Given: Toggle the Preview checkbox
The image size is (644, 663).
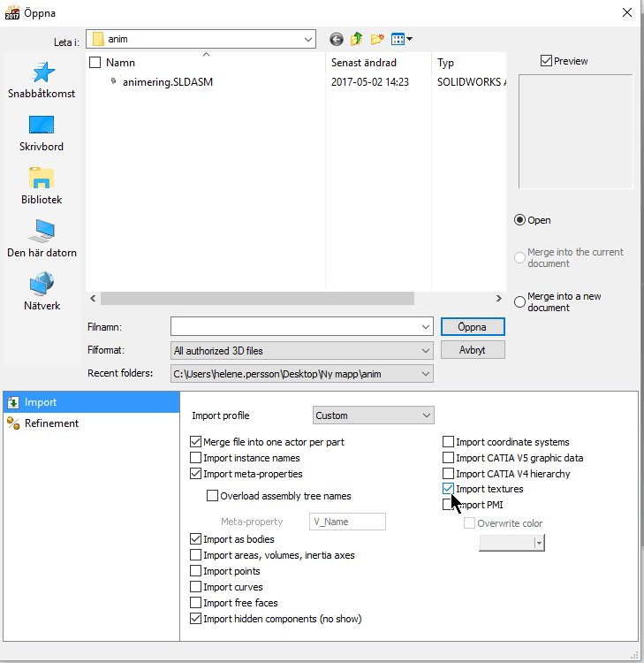Looking at the screenshot, I should point(547,61).
